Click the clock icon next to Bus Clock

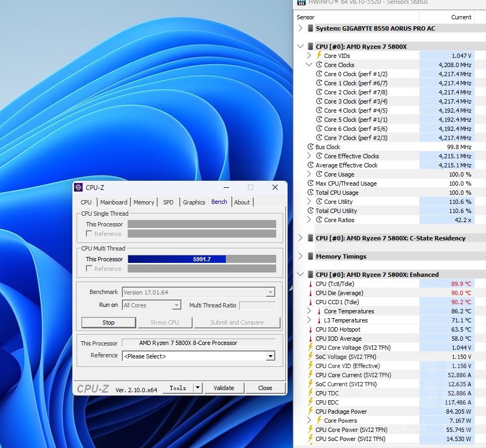pos(310,147)
